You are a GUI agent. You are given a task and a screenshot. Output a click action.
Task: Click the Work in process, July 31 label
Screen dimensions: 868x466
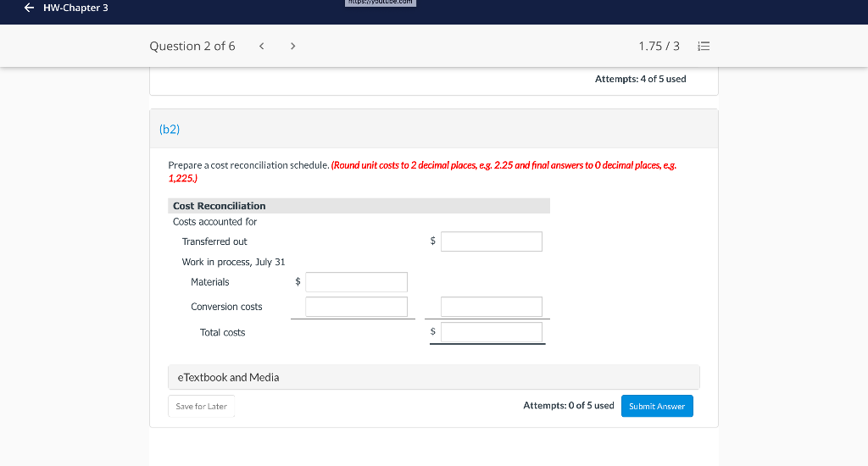point(234,263)
